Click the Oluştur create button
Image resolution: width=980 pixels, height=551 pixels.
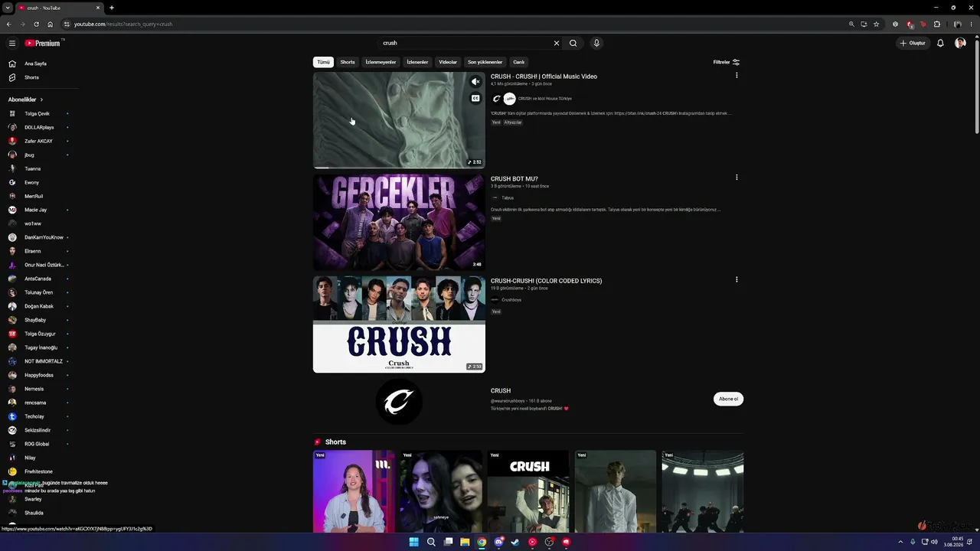913,43
